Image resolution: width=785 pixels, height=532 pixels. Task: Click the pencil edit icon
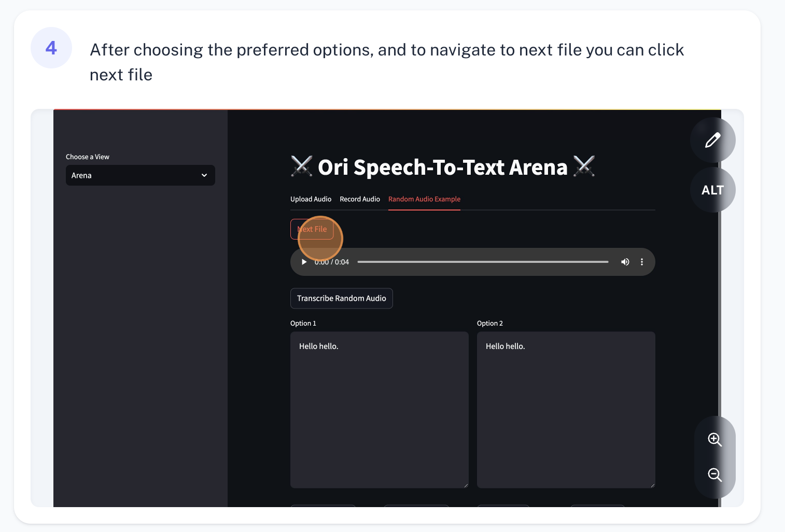pos(712,140)
